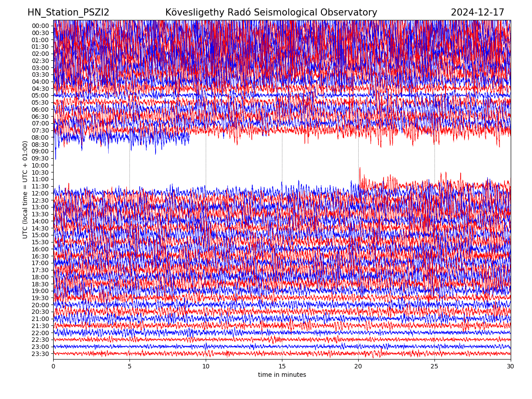The height and width of the screenshot is (399, 532).
Task: Click the Kövesligethy Radó Seismological Observatory heading
Action: tap(271, 12)
